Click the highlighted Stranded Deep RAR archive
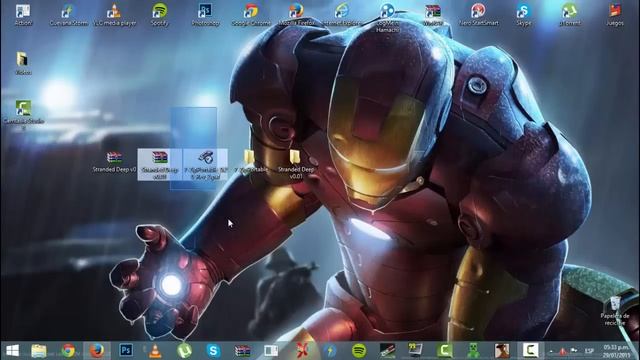This screenshot has height=360, width=640. (160, 164)
